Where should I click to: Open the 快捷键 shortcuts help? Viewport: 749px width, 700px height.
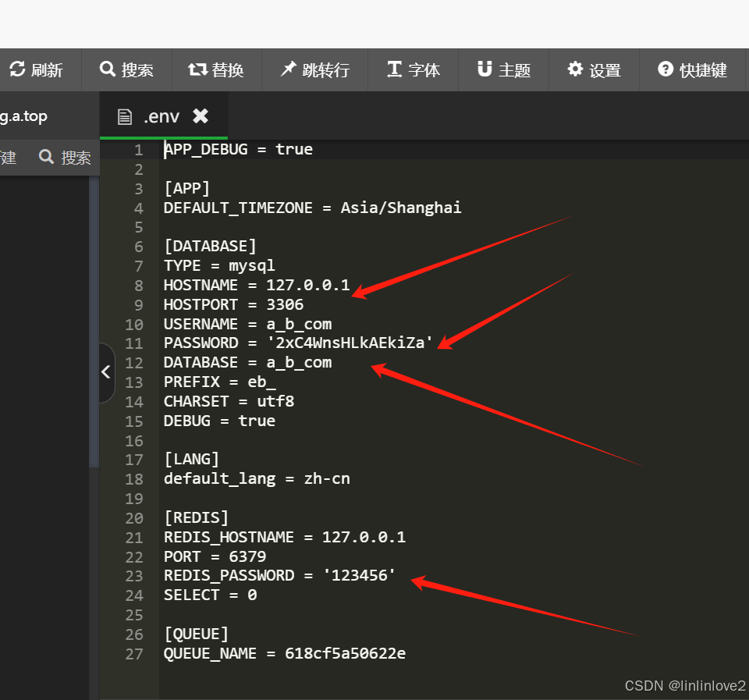click(x=693, y=69)
